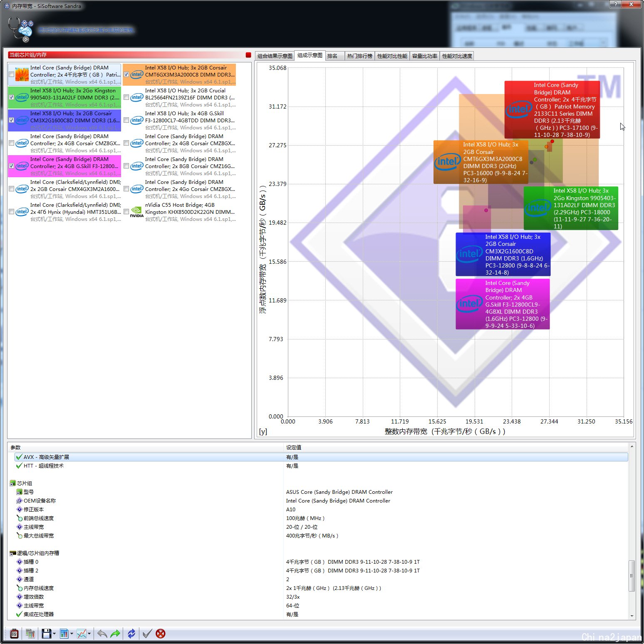Viewport: 644px width, 644px height.
Task: Open the save icon dropdown arrow
Action: [54, 634]
